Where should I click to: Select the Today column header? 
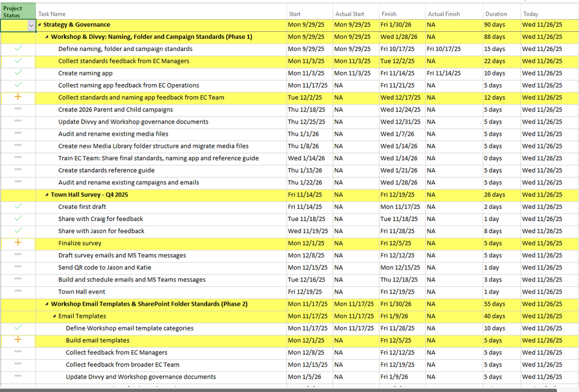(x=549, y=12)
